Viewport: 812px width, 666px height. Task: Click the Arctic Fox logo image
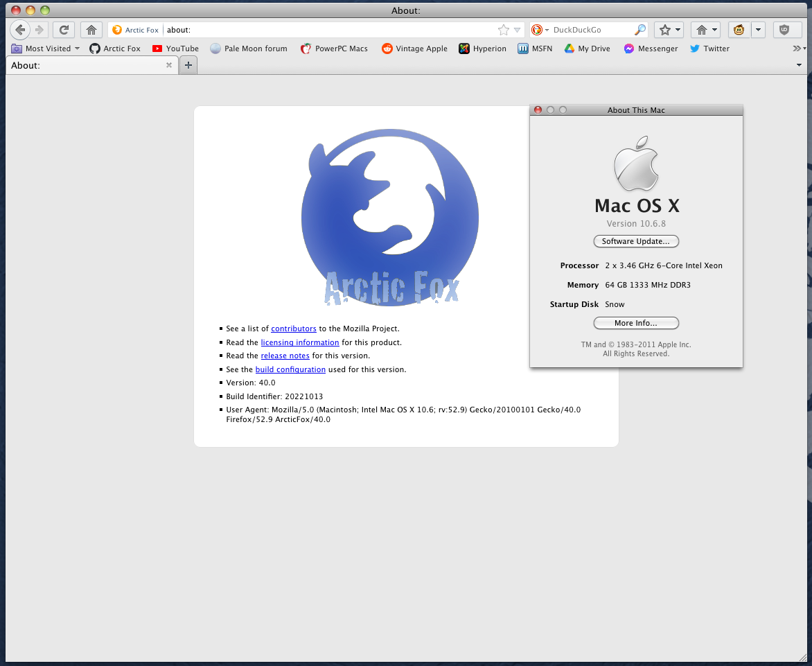tap(390, 218)
